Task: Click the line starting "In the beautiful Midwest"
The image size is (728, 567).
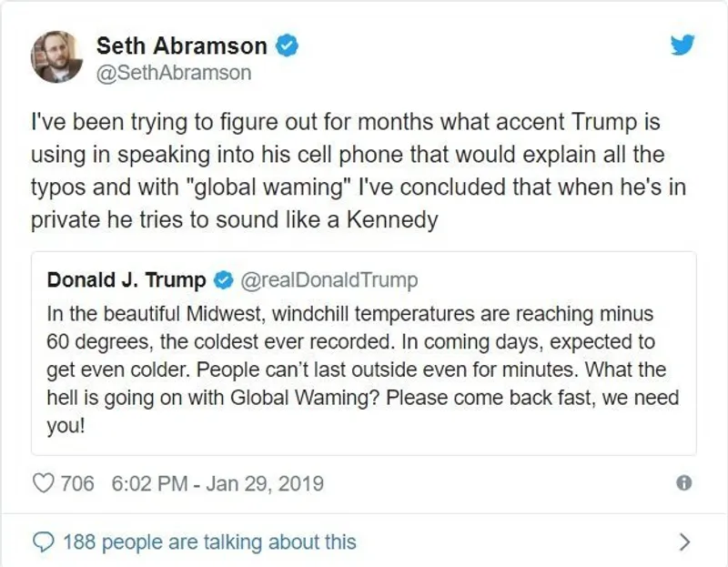Action: 350,315
